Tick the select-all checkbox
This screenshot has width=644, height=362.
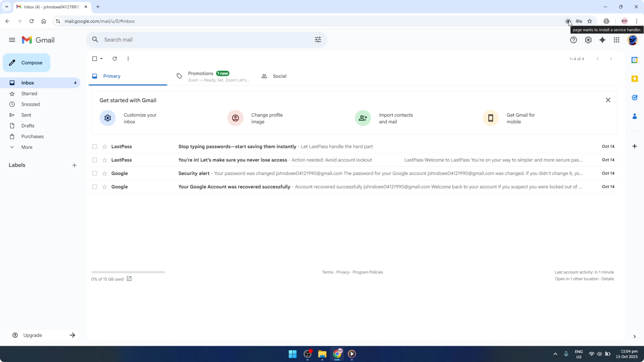point(94,59)
